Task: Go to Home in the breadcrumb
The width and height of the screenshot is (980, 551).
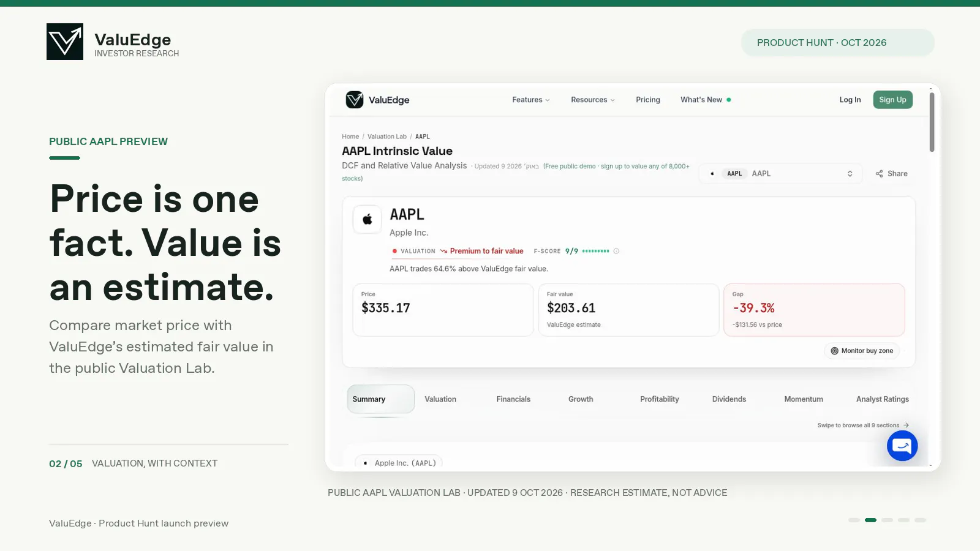Action: [x=350, y=137]
